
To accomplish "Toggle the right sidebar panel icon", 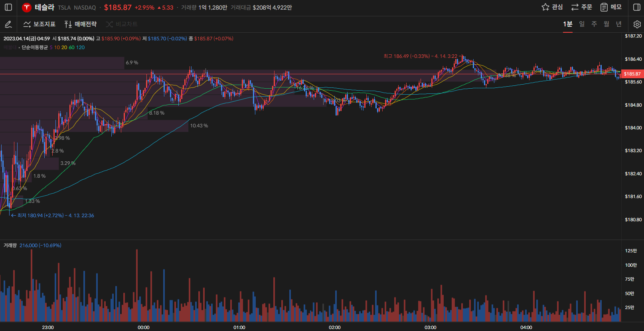I will [x=637, y=7].
